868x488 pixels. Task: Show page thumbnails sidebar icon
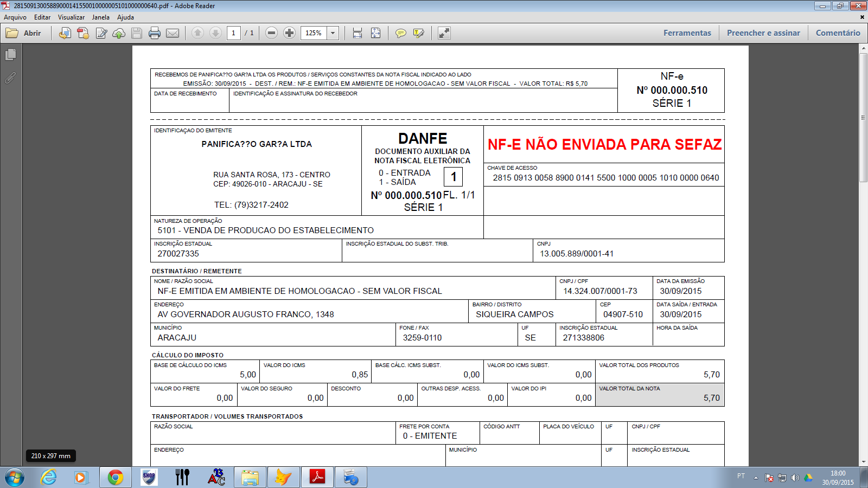click(x=10, y=55)
